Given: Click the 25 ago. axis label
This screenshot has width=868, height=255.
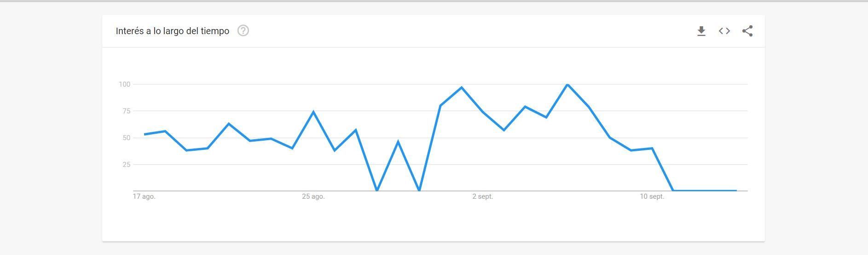Looking at the screenshot, I should (313, 196).
